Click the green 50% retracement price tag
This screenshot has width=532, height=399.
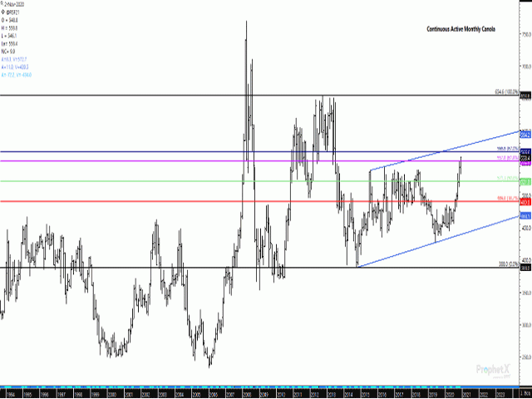coord(525,181)
